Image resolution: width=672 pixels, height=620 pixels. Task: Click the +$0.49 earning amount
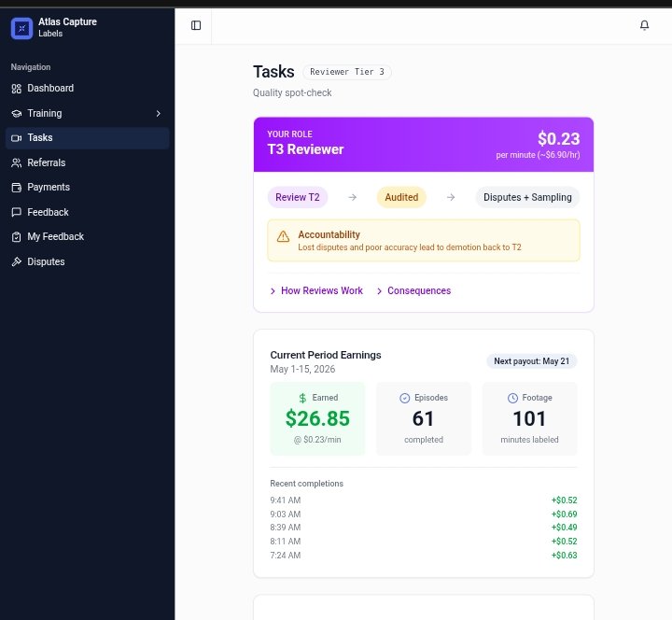564,528
